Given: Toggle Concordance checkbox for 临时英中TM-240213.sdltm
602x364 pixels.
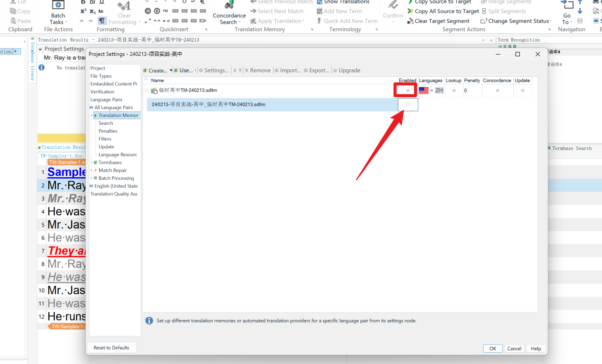Looking at the screenshot, I should click(x=498, y=90).
